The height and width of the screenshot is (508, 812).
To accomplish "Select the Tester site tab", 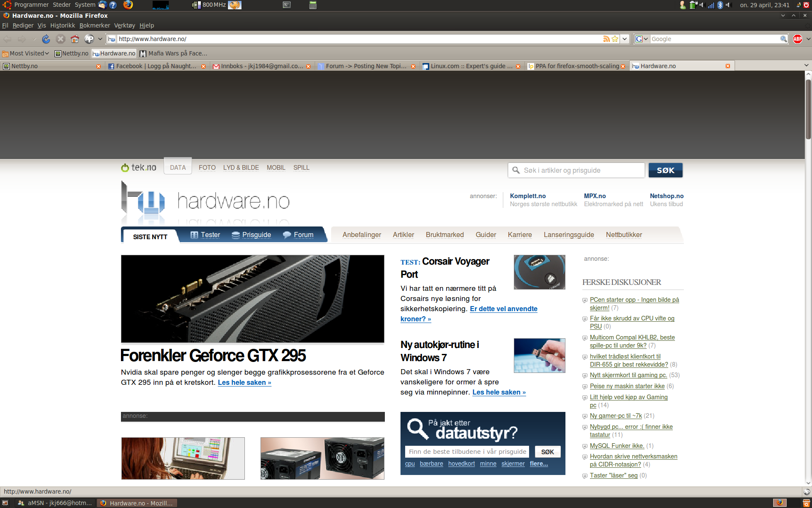I will tap(206, 235).
